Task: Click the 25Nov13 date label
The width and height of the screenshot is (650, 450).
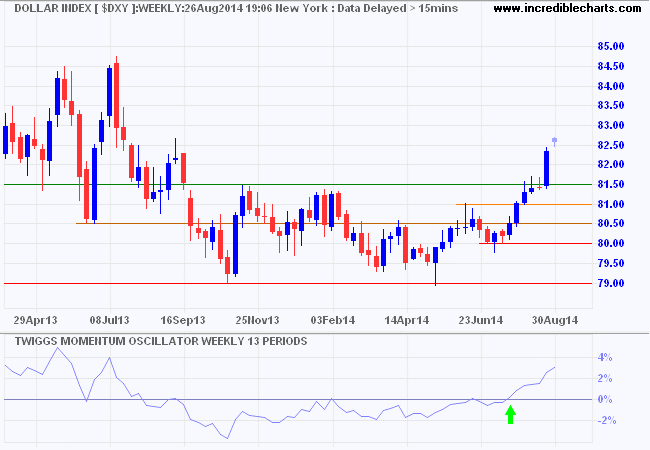Action: (x=257, y=320)
